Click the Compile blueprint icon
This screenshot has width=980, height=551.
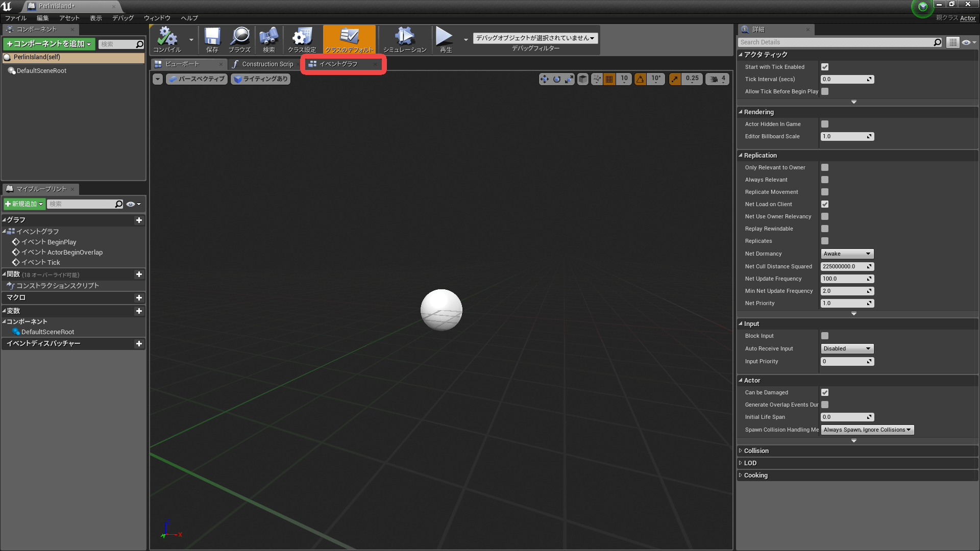coord(167,37)
